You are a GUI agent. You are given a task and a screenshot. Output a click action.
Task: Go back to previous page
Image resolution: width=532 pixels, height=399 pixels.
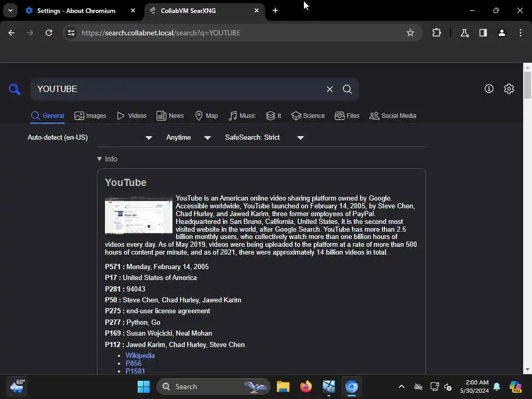click(x=11, y=33)
